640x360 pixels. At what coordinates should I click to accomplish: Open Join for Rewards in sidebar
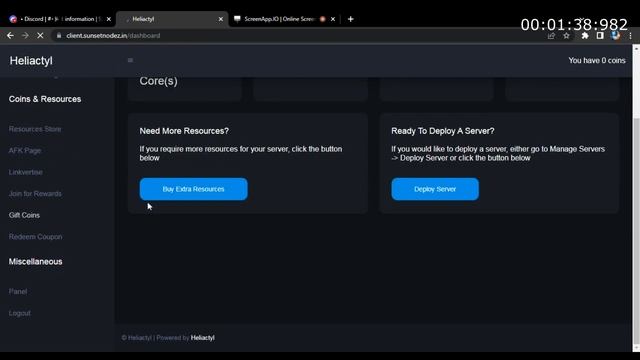pyautogui.click(x=35, y=193)
